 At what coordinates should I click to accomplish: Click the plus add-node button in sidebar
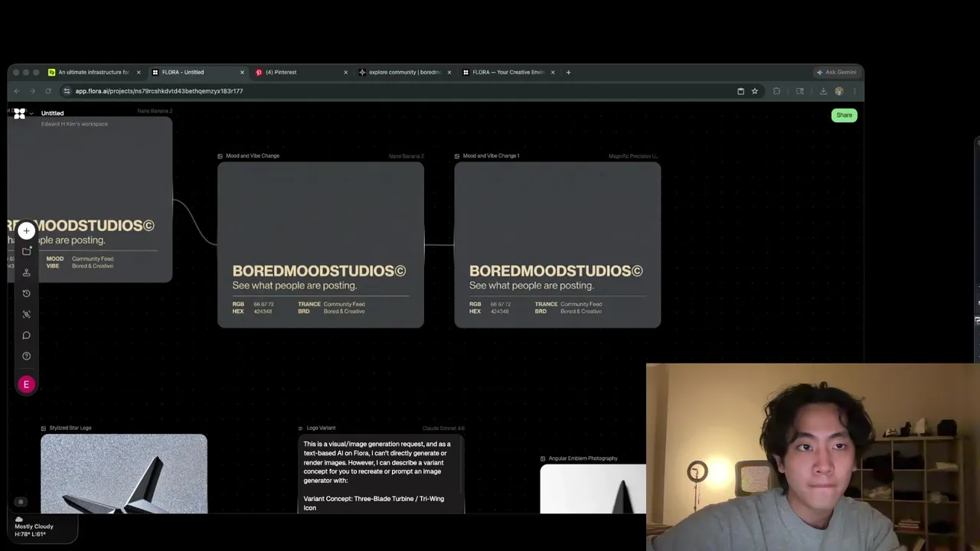pos(26,230)
